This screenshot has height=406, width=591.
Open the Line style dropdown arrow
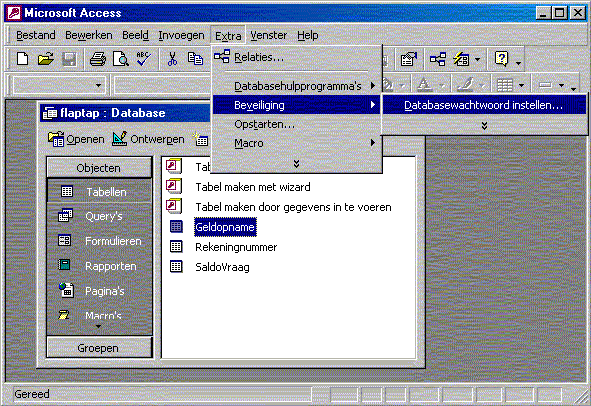(x=562, y=85)
